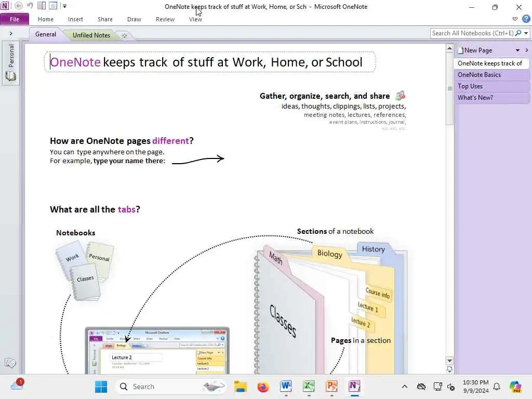Click the page title text box
Image resolution: width=532 pixels, height=399 pixels.
point(210,62)
